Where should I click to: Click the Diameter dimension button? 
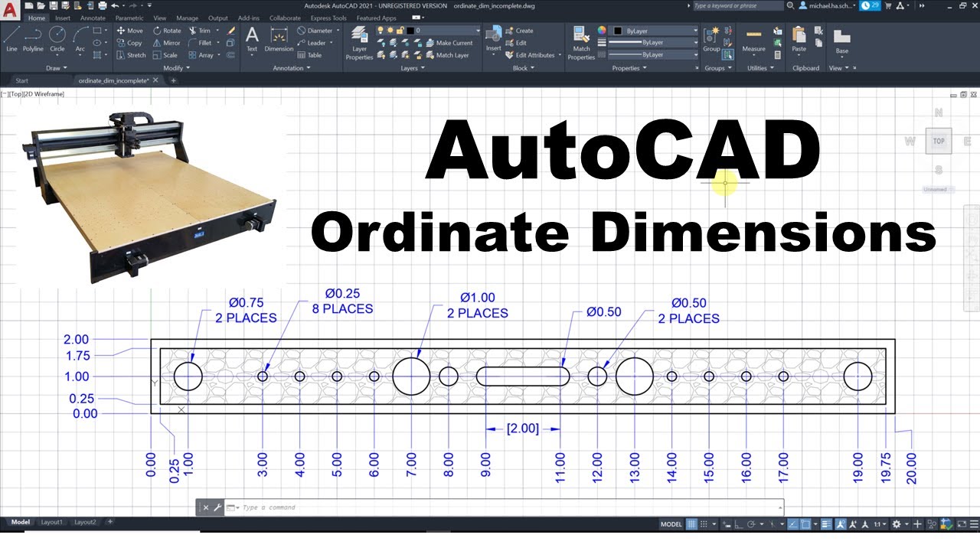click(x=314, y=31)
